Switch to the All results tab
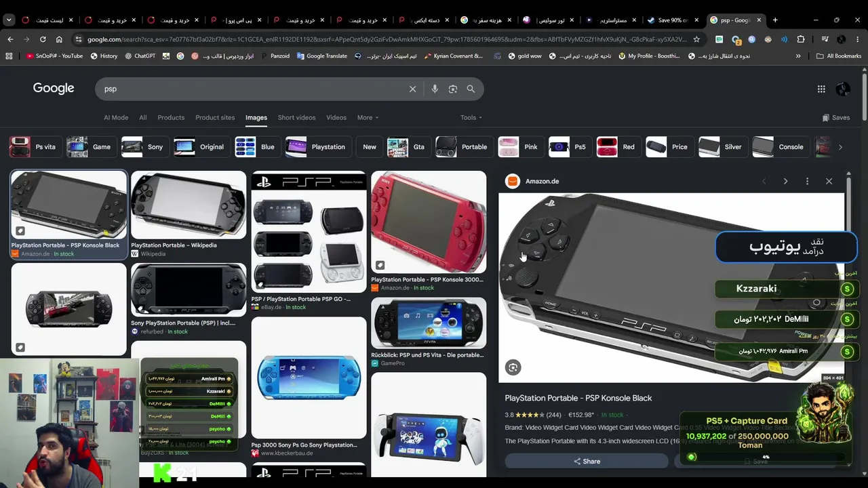 point(143,117)
